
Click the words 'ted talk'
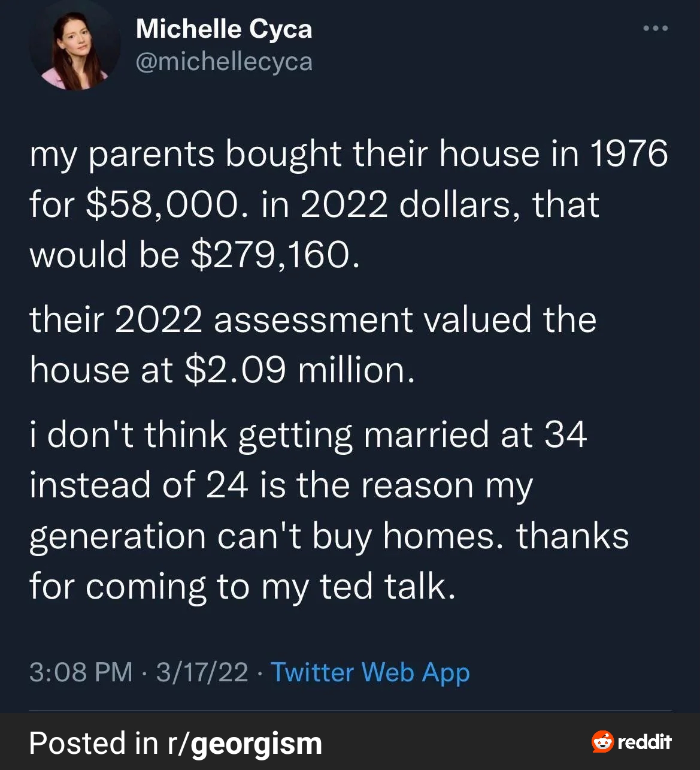[387, 586]
